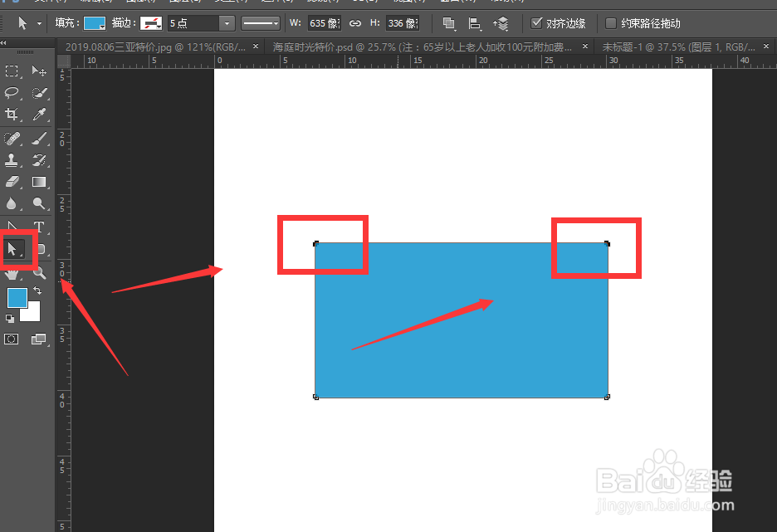Select the Move tool

pos(39,71)
